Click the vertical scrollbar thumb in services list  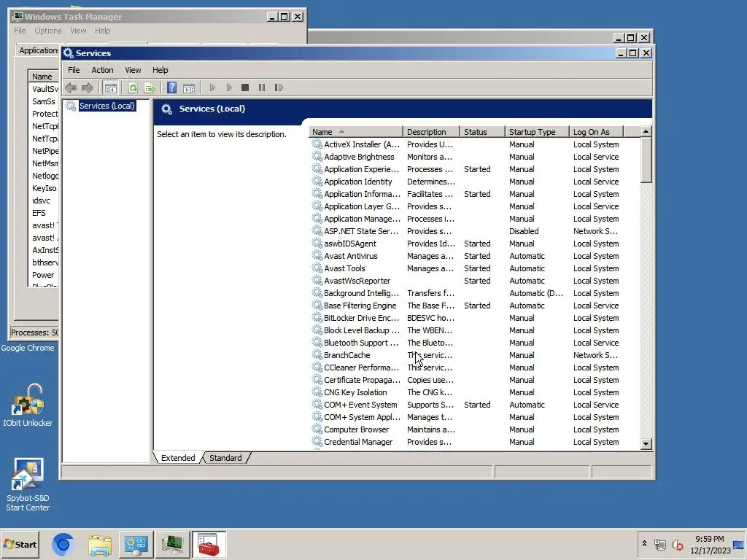[646, 160]
